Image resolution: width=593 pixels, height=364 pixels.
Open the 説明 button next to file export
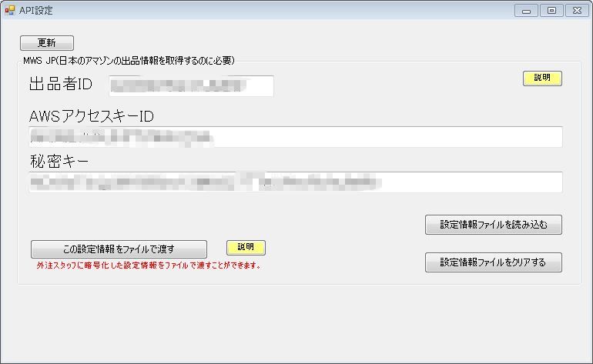[246, 248]
